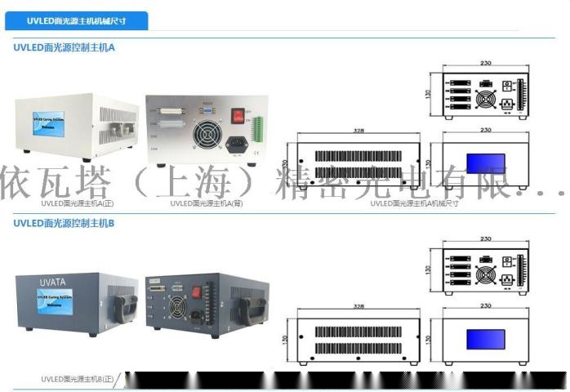Click blue screen in host A front drawing

pos(486,163)
